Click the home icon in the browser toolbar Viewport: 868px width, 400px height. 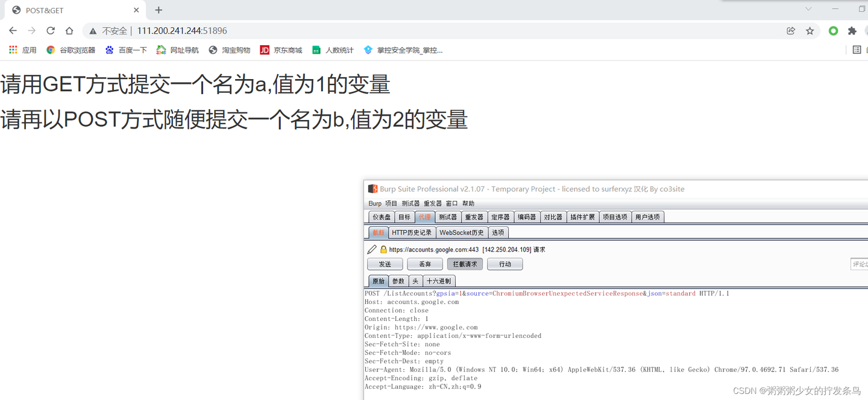pos(69,30)
